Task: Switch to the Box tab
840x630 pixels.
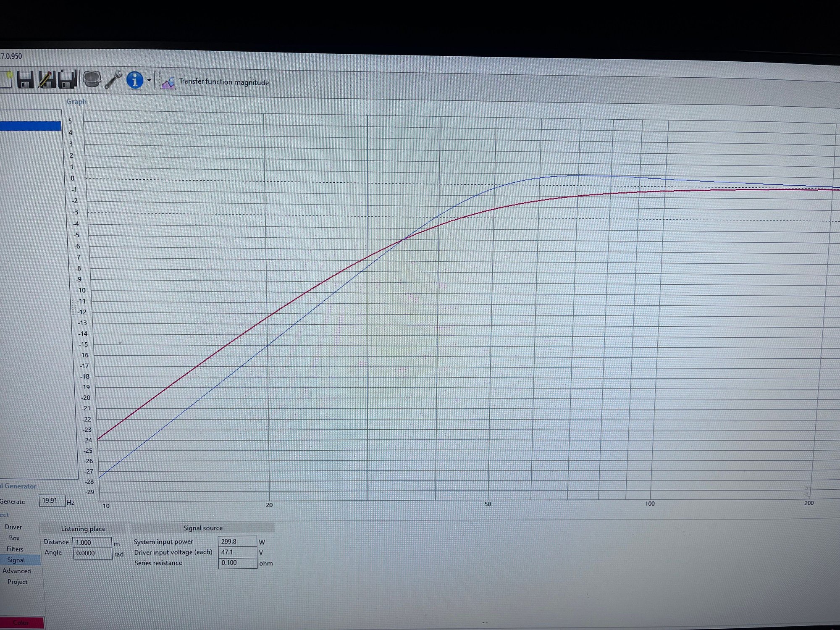Action: click(14, 538)
